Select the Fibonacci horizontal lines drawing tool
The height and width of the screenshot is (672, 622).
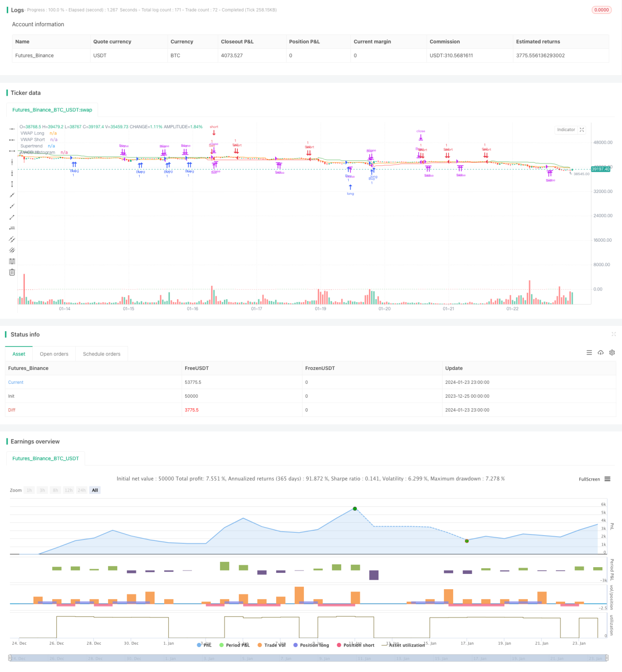(x=12, y=261)
